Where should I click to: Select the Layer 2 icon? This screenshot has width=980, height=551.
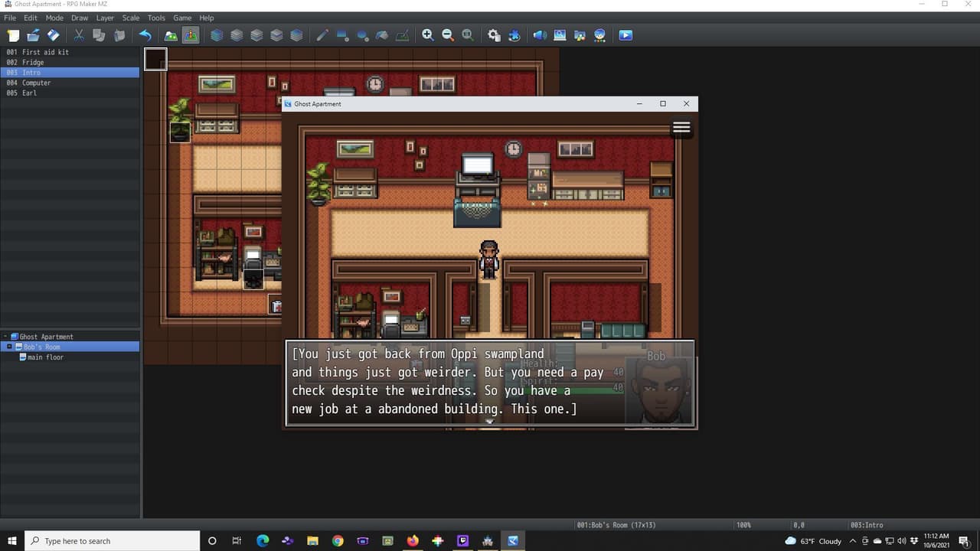tap(256, 35)
